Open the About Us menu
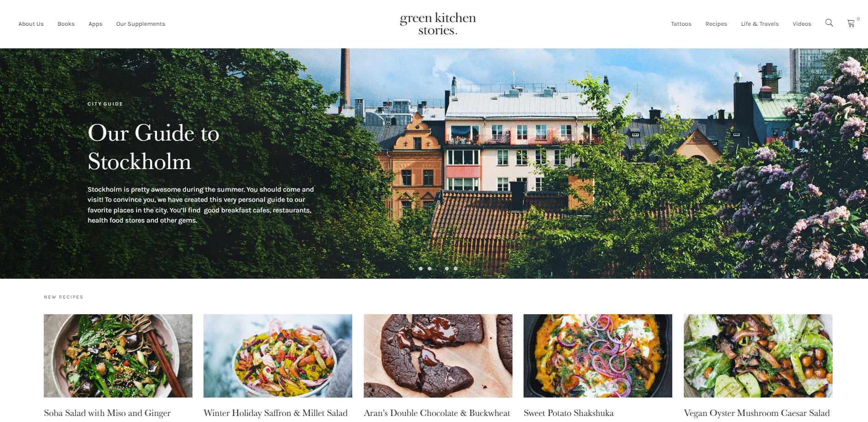868x422 pixels. click(31, 24)
